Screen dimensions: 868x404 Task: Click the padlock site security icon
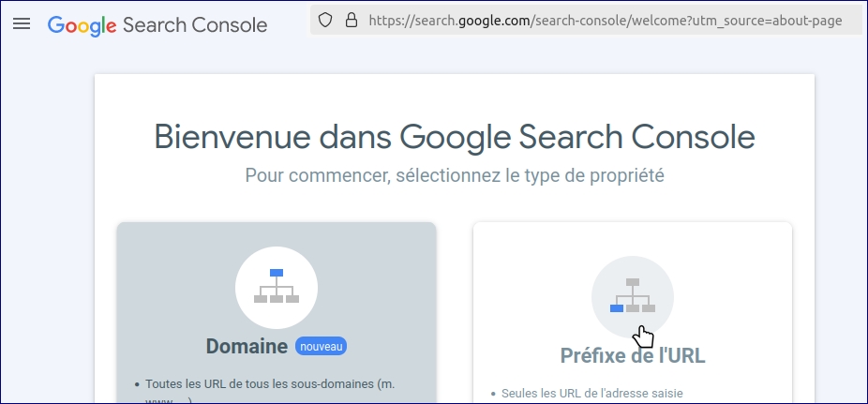(x=351, y=21)
